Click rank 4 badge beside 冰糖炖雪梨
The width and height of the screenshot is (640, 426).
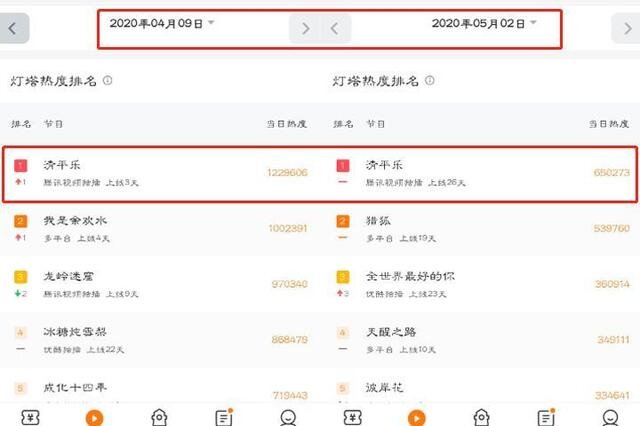[20, 333]
